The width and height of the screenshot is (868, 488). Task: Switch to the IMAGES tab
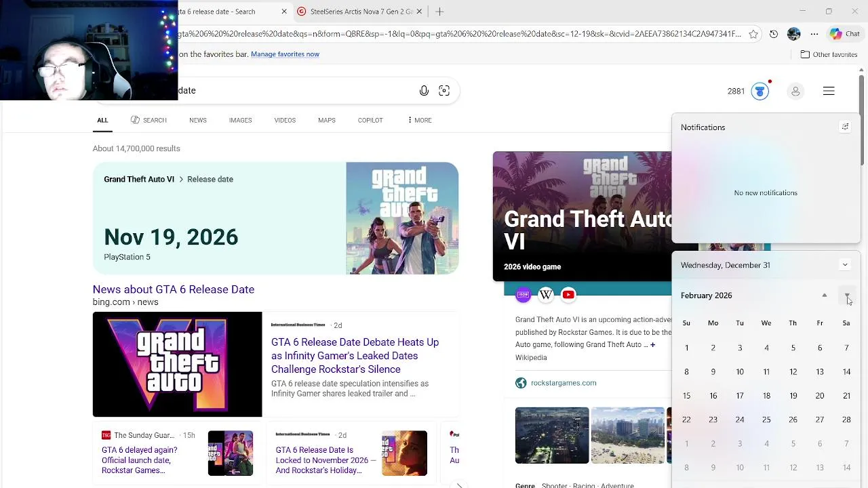click(x=240, y=120)
